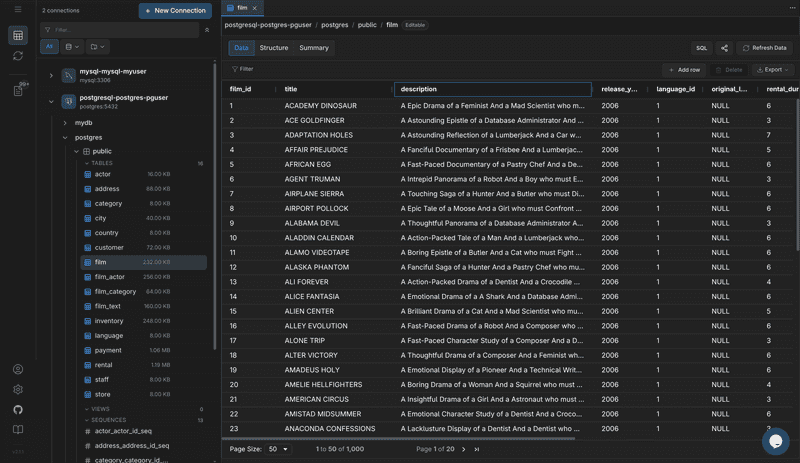Select the customer table in tree
800x463 pixels.
(144, 248)
